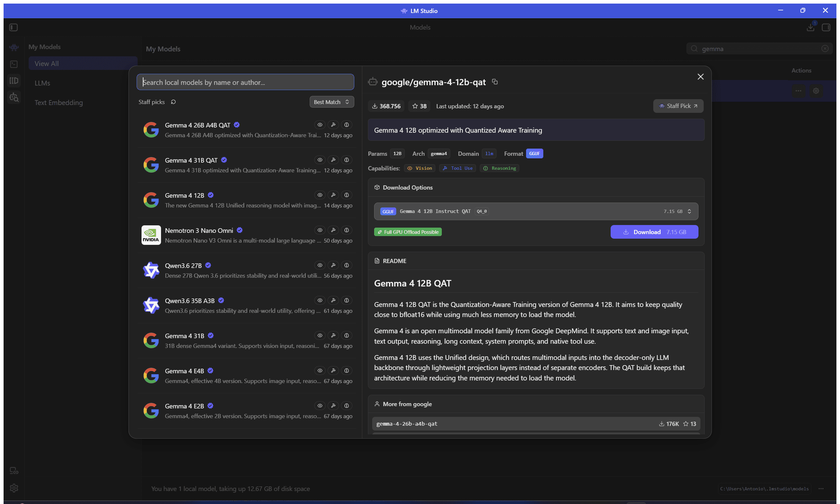
Task: Open the Gemma 4 31B result
Action: coord(247,341)
